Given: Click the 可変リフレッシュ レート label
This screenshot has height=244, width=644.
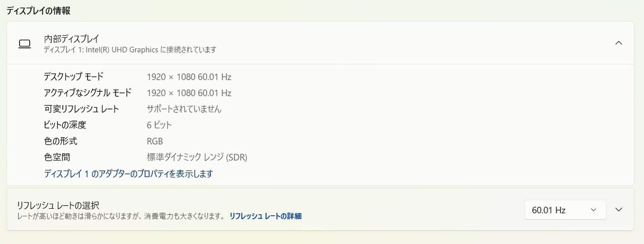Looking at the screenshot, I should 81,109.
